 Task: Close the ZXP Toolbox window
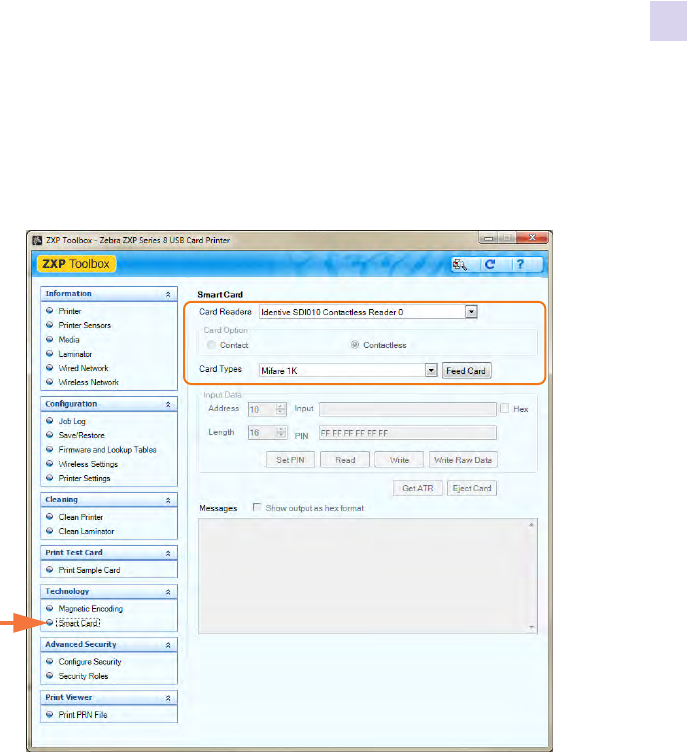(x=532, y=238)
